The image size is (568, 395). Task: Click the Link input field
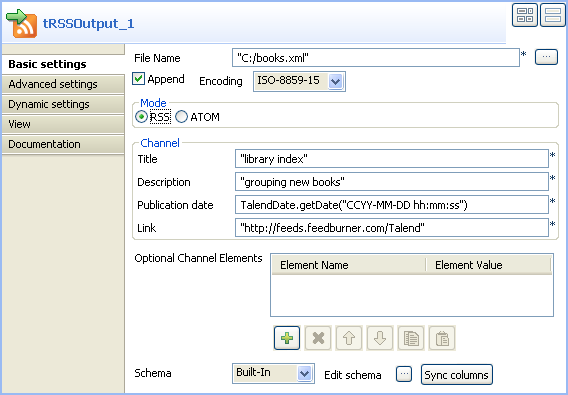point(392,228)
